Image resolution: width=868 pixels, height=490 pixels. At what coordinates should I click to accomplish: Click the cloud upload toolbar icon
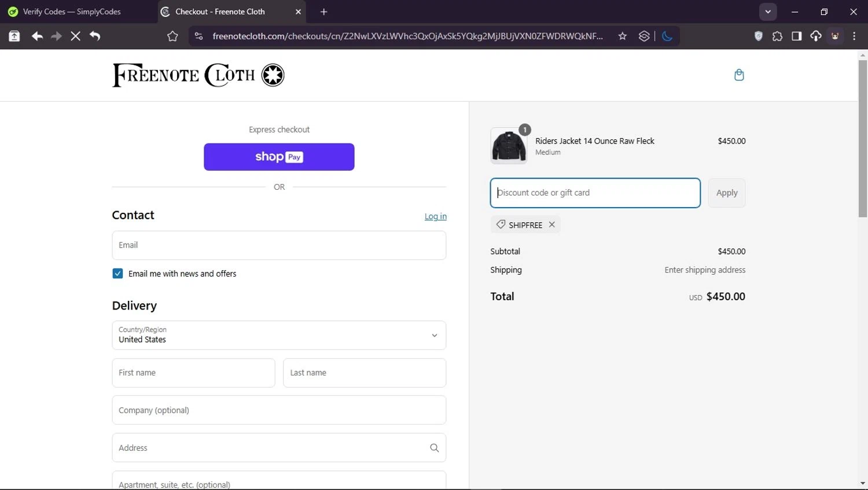pyautogui.click(x=815, y=36)
